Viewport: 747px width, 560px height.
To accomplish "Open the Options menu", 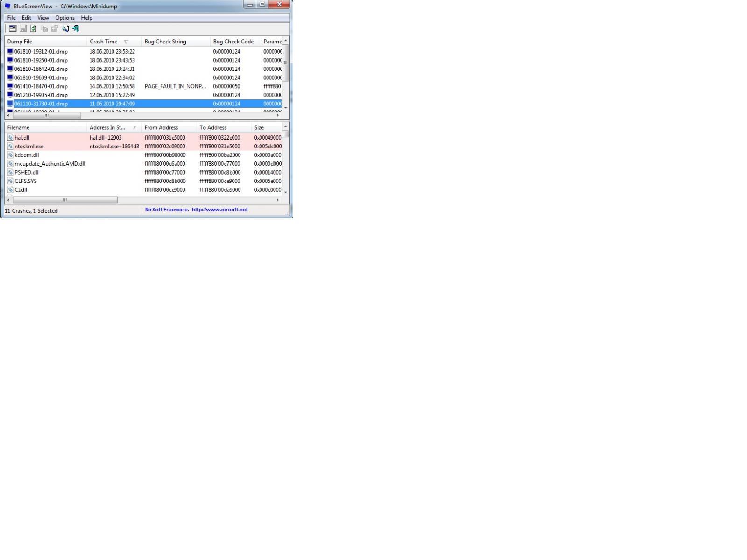I will click(x=65, y=18).
